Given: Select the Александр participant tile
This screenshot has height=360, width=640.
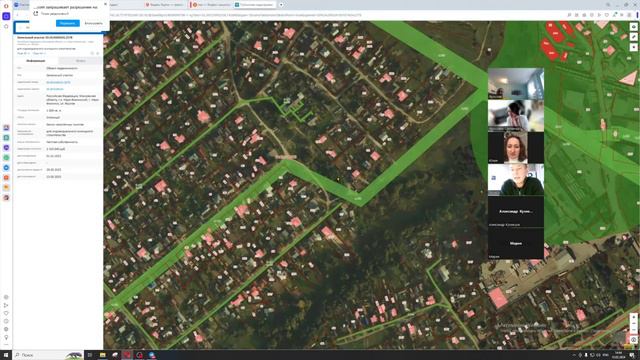Looking at the screenshot, I should pyautogui.click(x=516, y=211).
